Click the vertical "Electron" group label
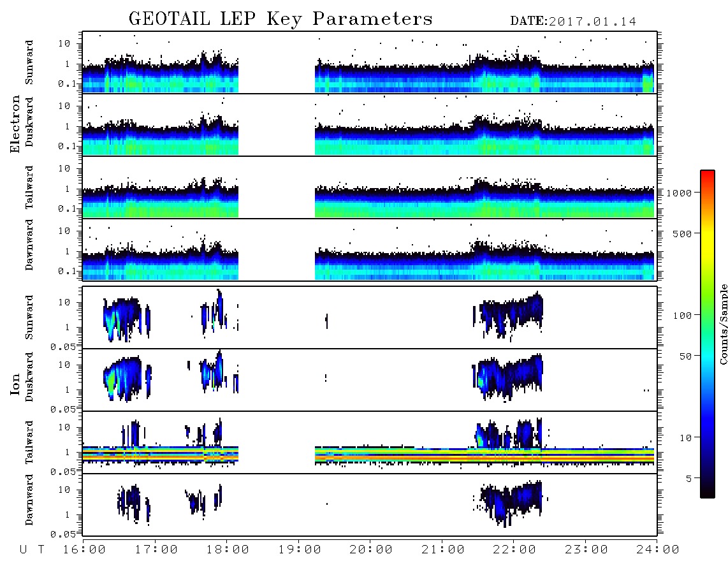The width and height of the screenshot is (728, 561). [15, 124]
